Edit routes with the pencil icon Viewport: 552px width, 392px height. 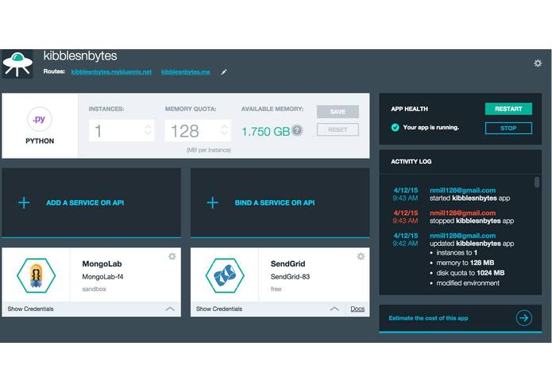point(224,72)
